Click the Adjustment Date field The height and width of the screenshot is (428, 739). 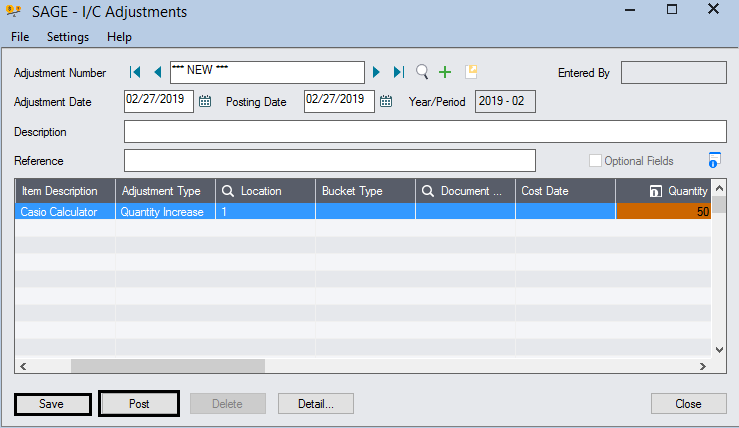[159, 101]
